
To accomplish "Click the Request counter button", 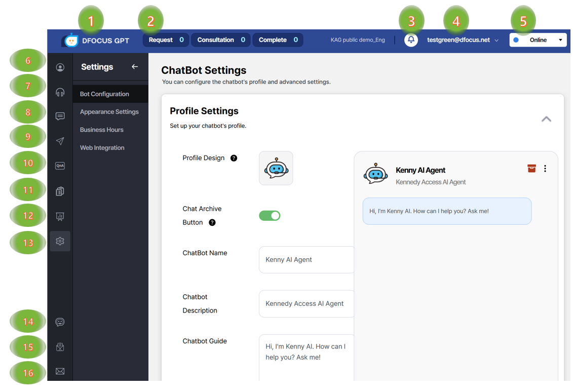I will (x=166, y=40).
